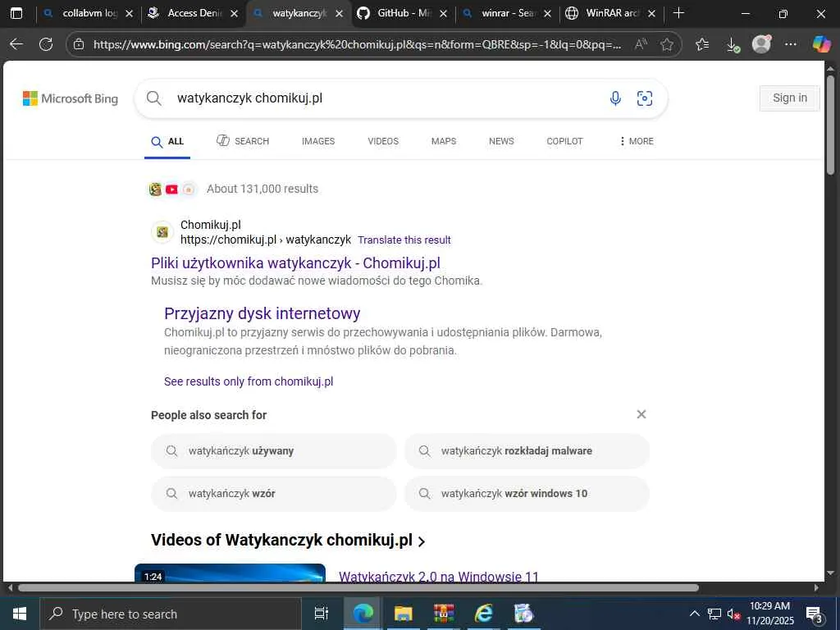The image size is (840, 630).
Task: Expand Videos of Watykanczyk chomikuj.pl chevron
Action: pyautogui.click(x=422, y=541)
